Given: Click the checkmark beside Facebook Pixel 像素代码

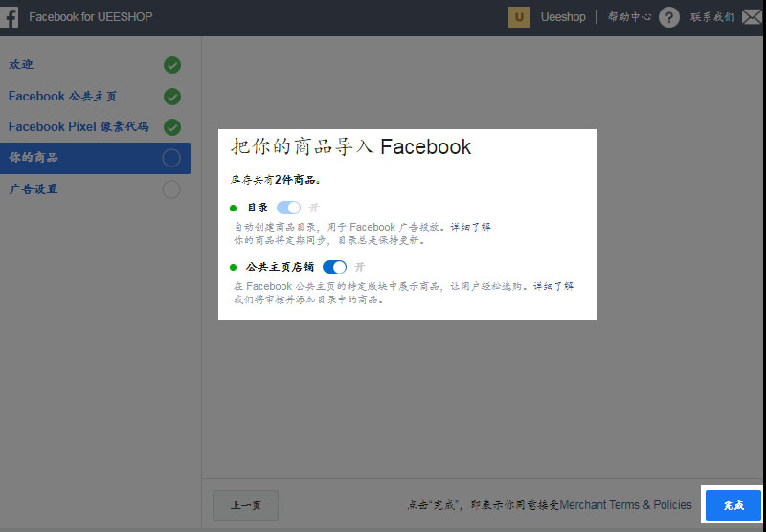Looking at the screenshot, I should pyautogui.click(x=172, y=127).
